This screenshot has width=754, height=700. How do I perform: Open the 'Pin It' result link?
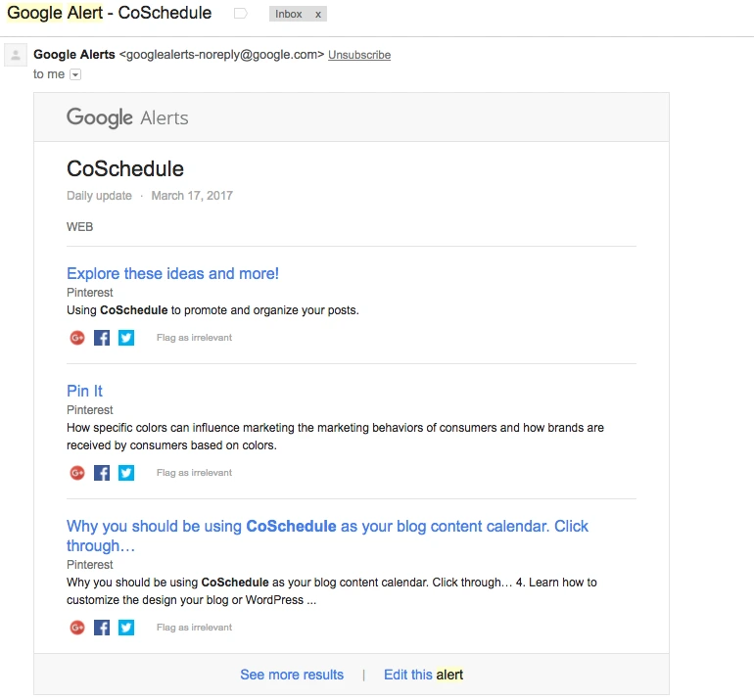point(84,391)
